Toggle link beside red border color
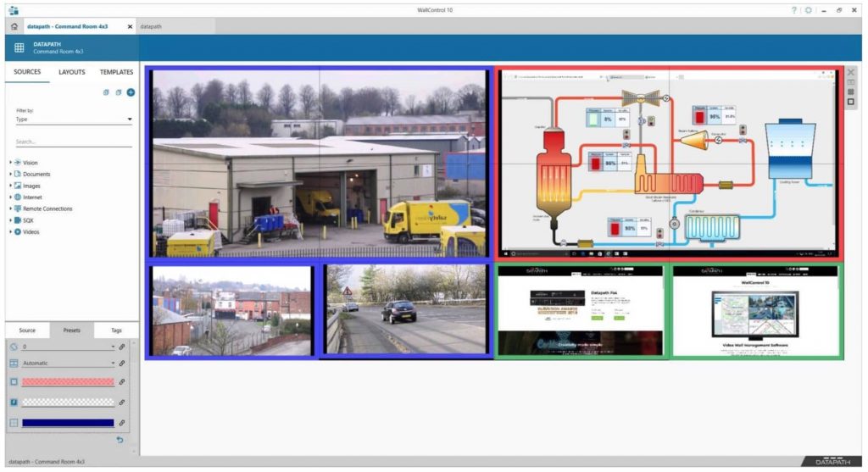 point(122,382)
